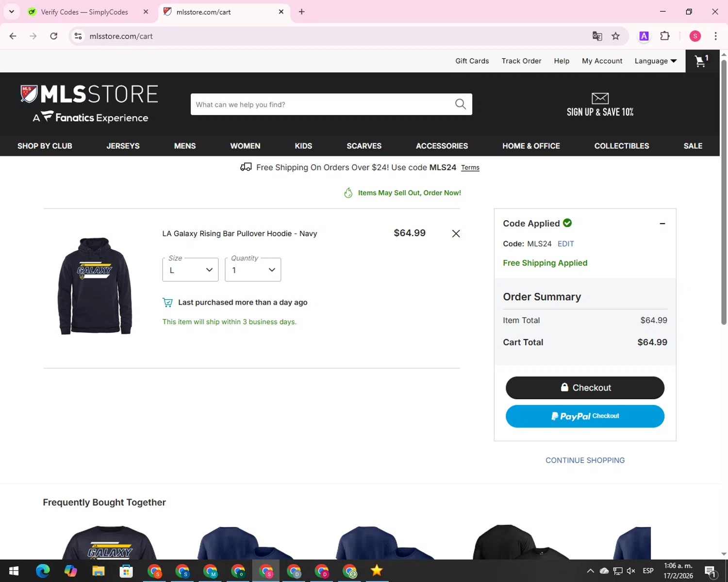
Task: Switch to Verify Codes — SimplyCodes tab
Action: pyautogui.click(x=84, y=12)
